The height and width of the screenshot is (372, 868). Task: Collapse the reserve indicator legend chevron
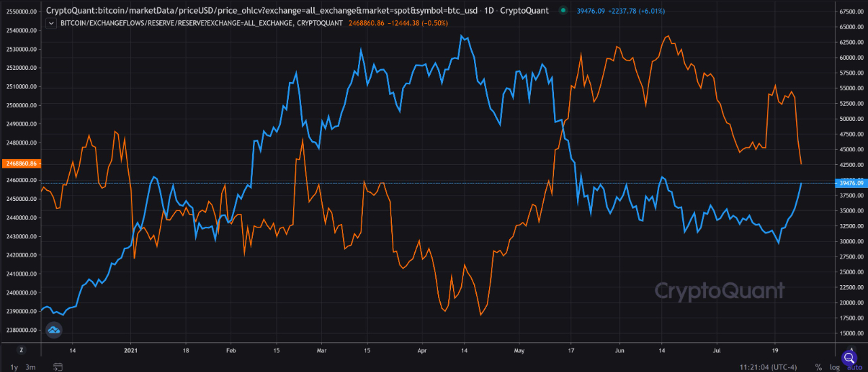pyautogui.click(x=52, y=23)
